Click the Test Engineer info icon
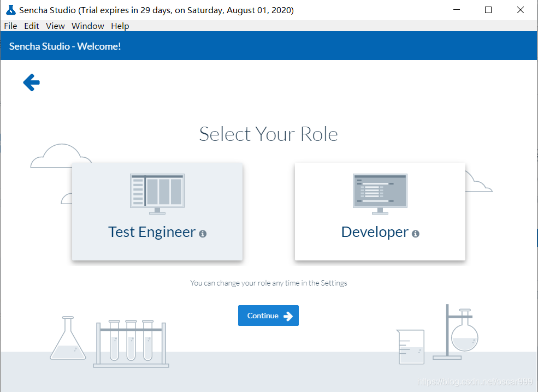The height and width of the screenshot is (392, 538). [203, 234]
